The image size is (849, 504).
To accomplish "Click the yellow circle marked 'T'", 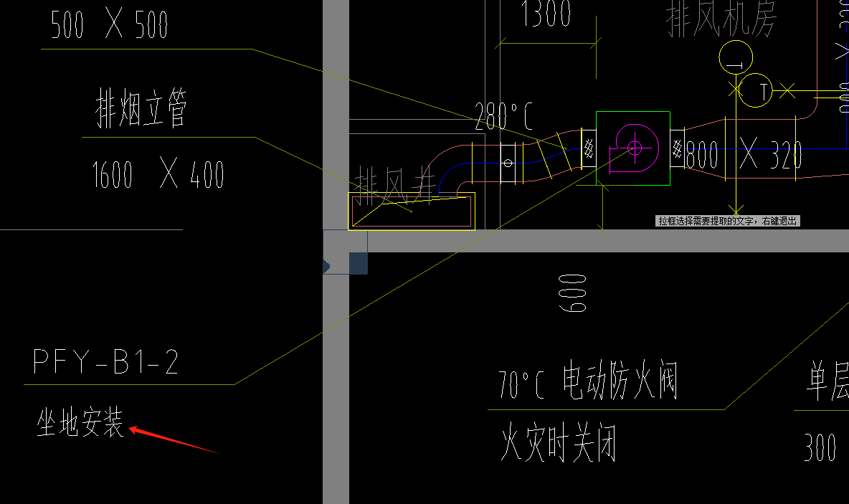I will [755, 90].
